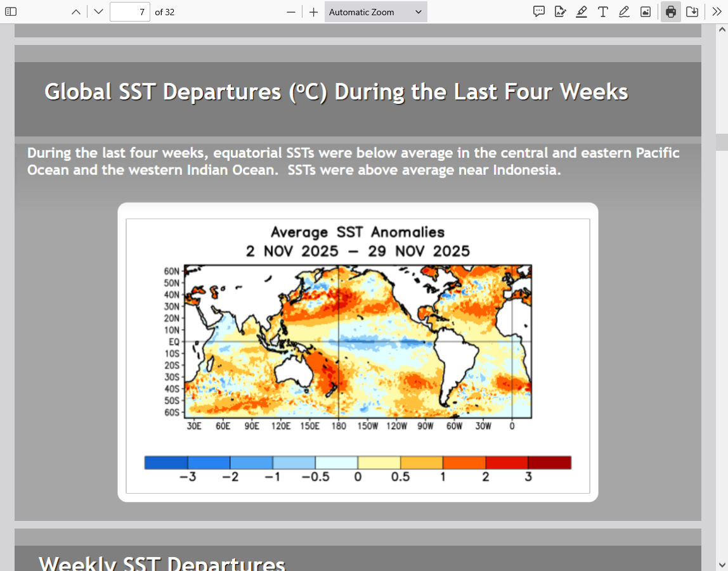
Task: Click the page number input field
Action: click(129, 11)
